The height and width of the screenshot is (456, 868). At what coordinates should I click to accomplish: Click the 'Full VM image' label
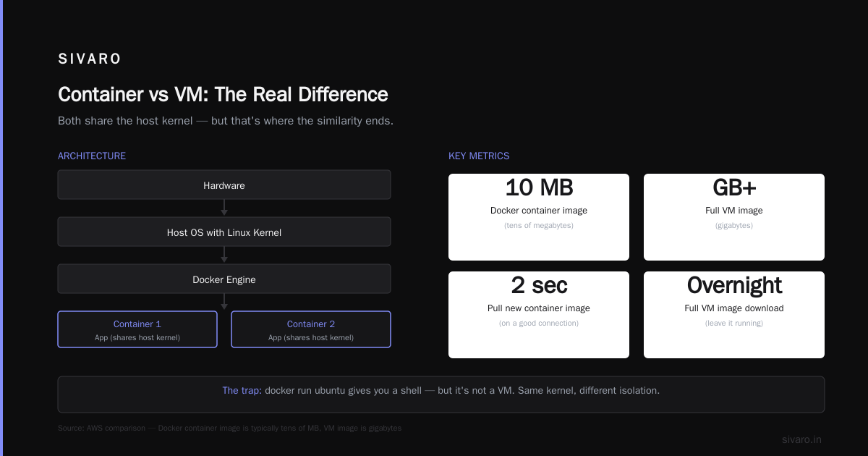point(734,211)
